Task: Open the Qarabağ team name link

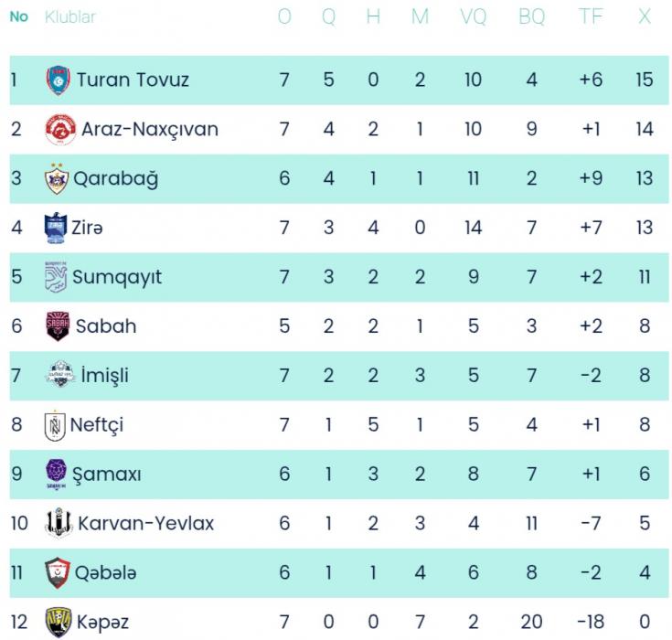Action: 114,178
